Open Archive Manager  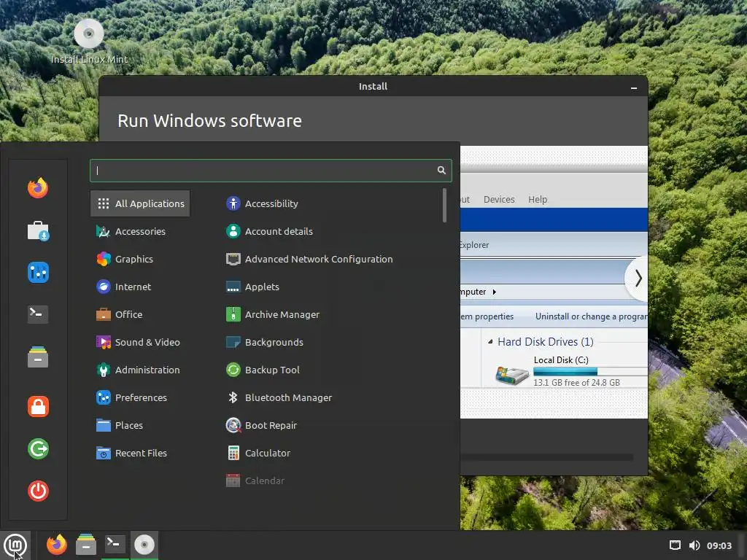273,314
